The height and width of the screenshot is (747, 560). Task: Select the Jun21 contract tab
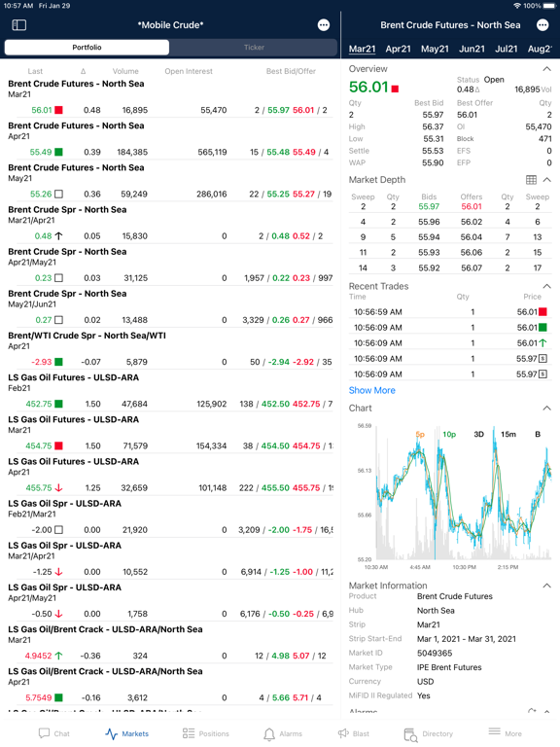[472, 49]
